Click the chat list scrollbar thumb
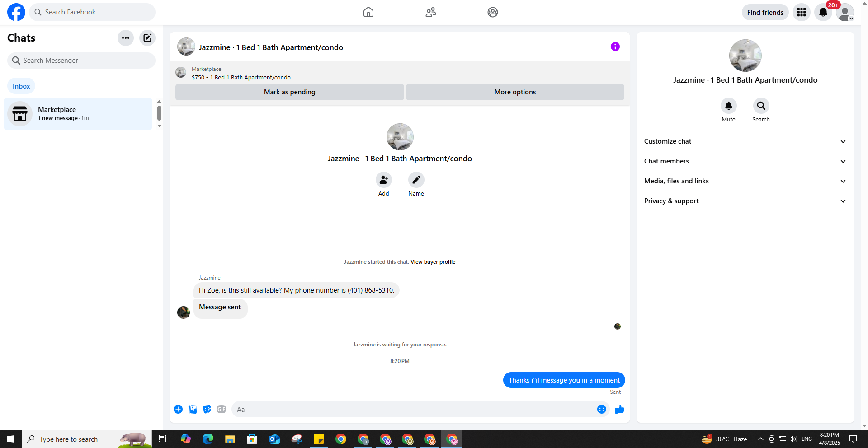 [159, 113]
